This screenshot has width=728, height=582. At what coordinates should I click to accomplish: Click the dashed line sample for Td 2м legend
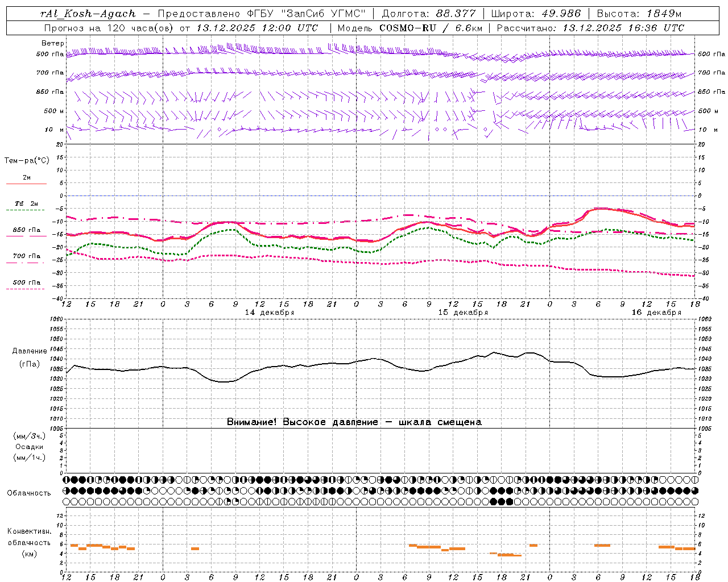[x=25, y=210]
